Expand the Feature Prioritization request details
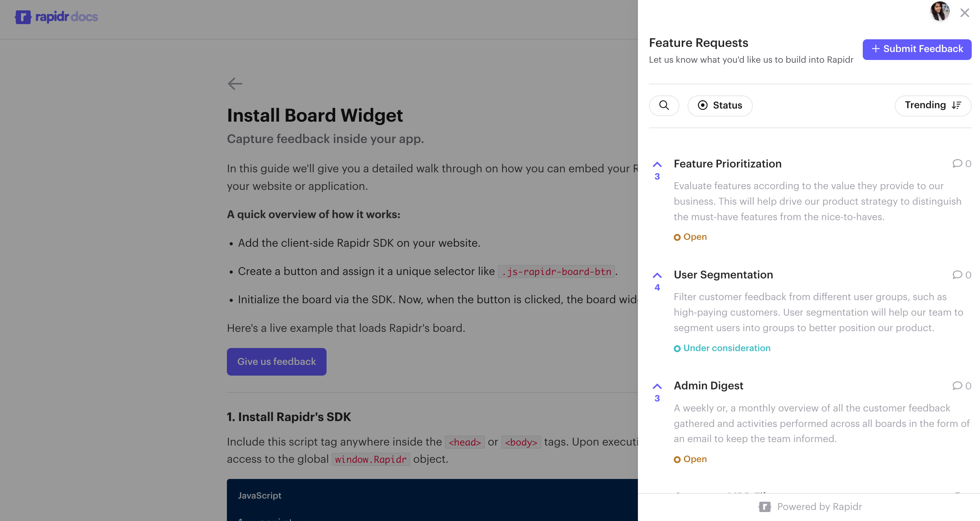This screenshot has height=521, width=980. coord(728,164)
